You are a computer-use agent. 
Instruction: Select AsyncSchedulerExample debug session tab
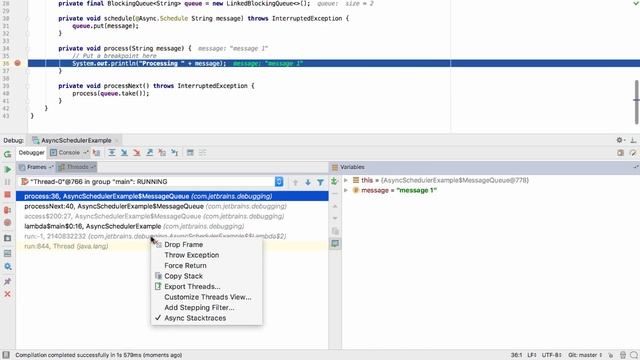click(x=73, y=140)
